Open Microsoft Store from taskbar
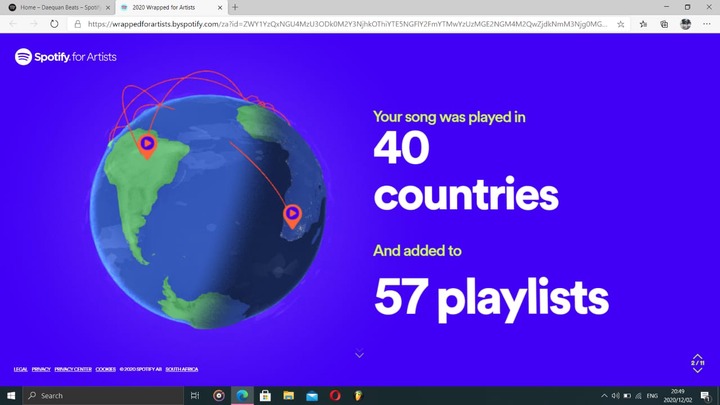Screen dimensions: 720x405 [x=265, y=395]
